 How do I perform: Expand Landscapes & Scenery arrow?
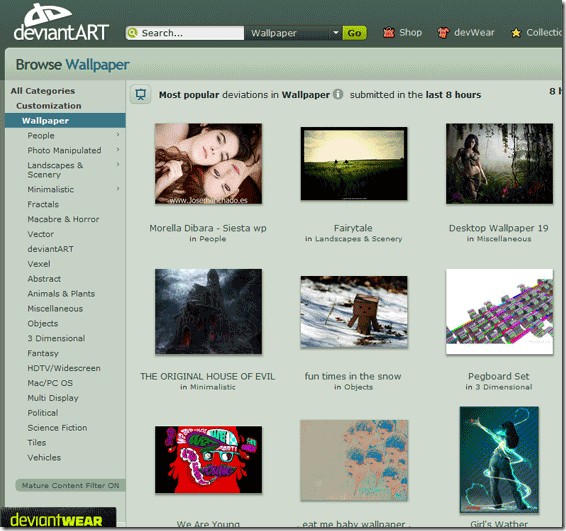(x=118, y=164)
